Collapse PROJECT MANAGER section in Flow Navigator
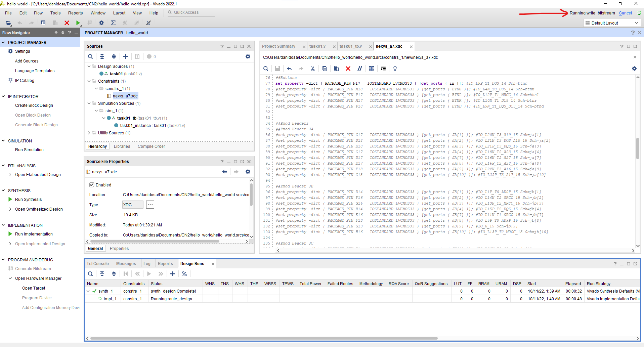 [x=3, y=43]
